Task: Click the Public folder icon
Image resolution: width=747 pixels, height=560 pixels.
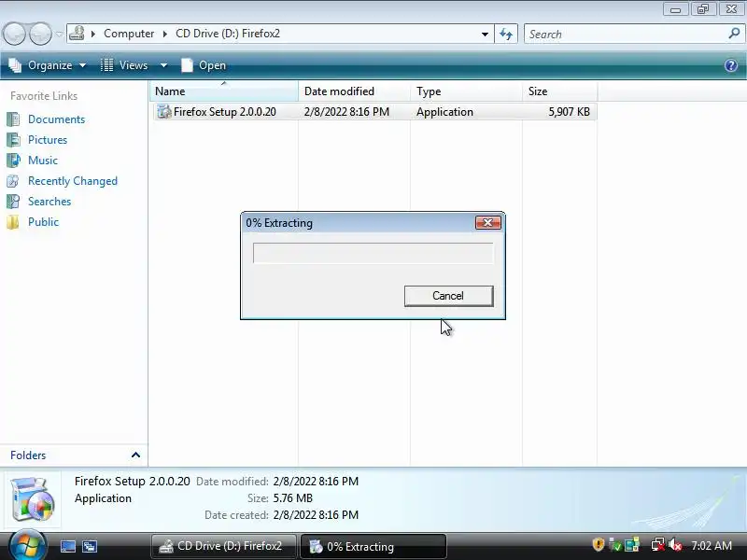Action: point(13,222)
